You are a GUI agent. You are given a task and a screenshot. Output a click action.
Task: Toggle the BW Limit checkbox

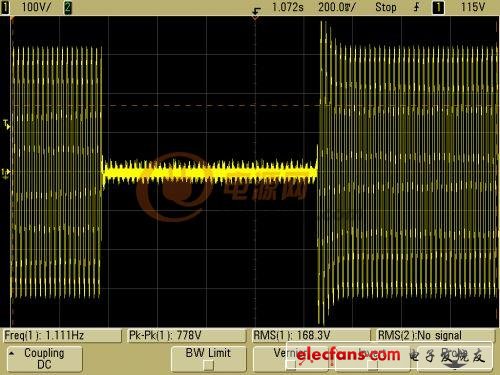tap(209, 366)
